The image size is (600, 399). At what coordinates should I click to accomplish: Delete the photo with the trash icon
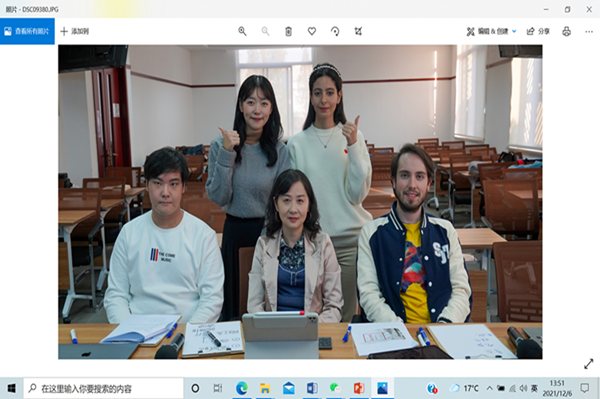[x=289, y=31]
